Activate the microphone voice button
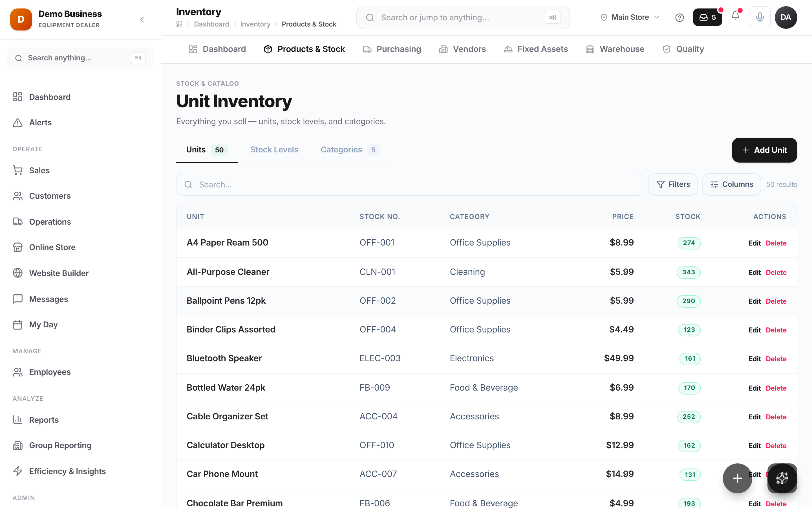 point(760,17)
